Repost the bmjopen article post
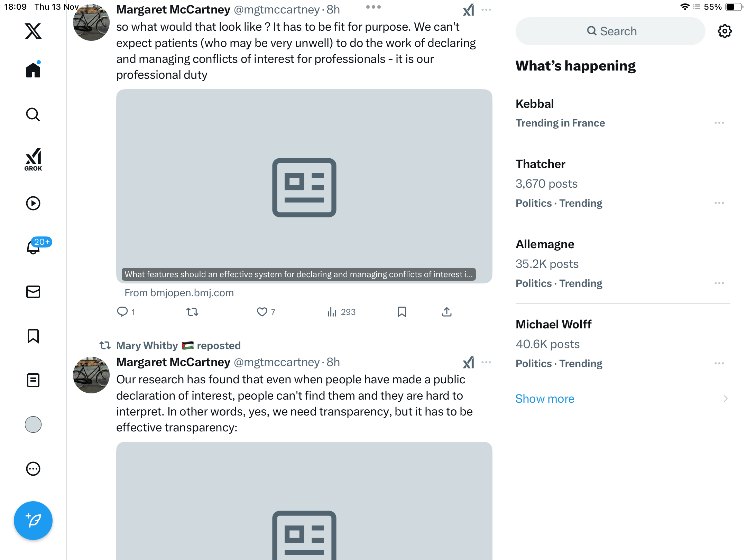Viewport: 747px width, 560px height. click(192, 312)
